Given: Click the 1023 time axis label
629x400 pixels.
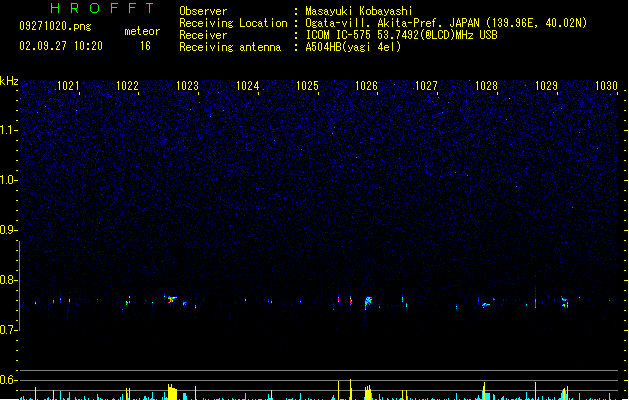Looking at the screenshot, I should coord(187,86).
